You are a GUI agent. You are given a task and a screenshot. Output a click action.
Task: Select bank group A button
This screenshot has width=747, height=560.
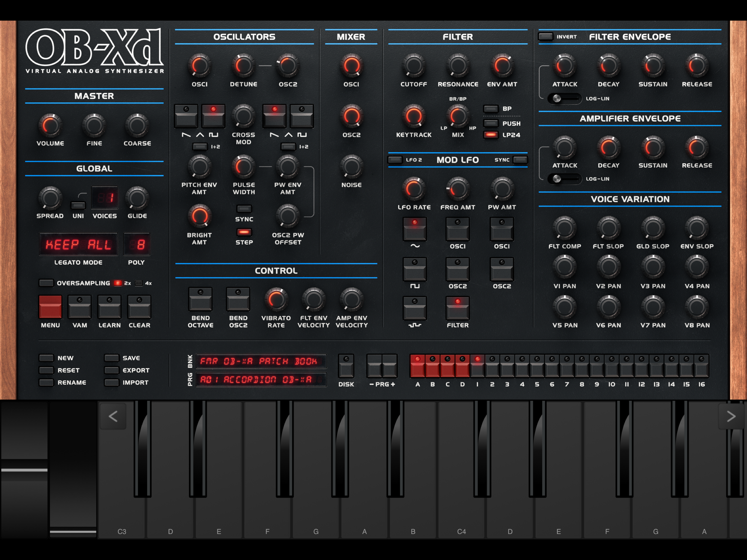[417, 365]
